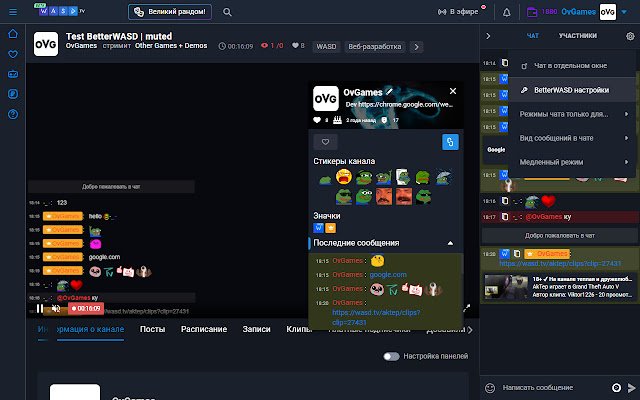
Task: Open the Расписание tab
Action: [204, 329]
